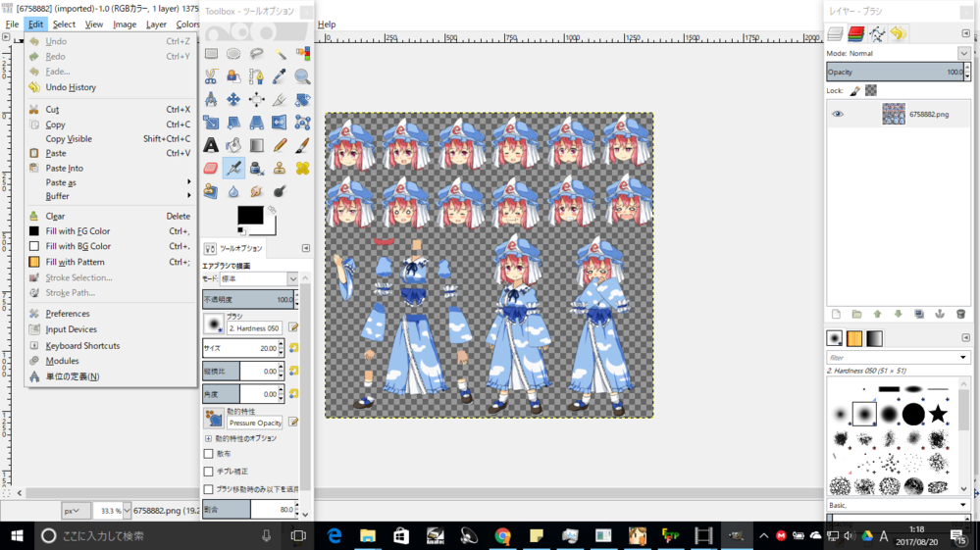Adjust the layer Opacity slider
The width and height of the screenshot is (980, 550).
pos(899,72)
